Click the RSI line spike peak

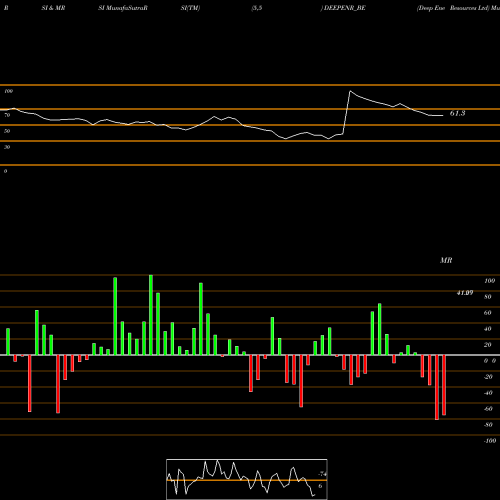pyautogui.click(x=350, y=91)
